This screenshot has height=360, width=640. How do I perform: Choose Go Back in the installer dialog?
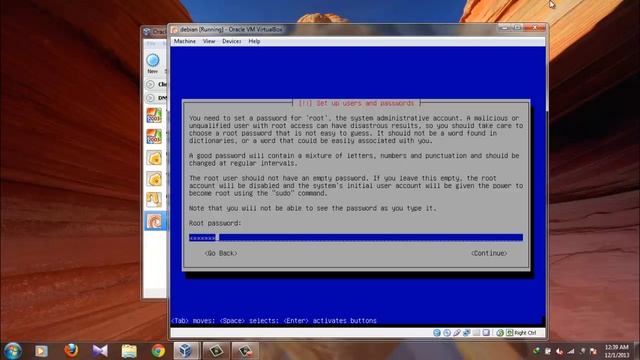pos(220,253)
